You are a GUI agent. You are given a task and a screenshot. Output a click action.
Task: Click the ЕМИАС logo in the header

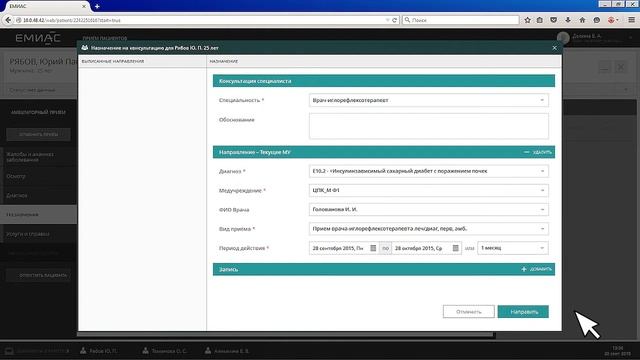click(x=38, y=38)
